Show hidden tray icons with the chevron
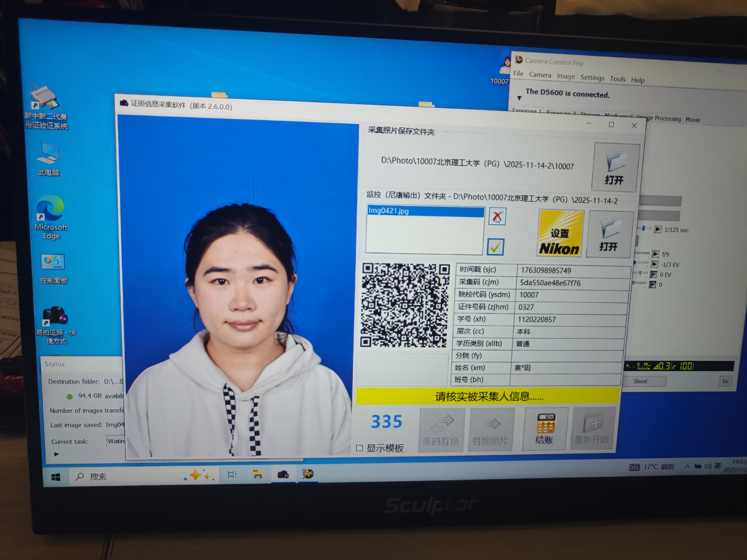Screen dimensions: 747x560 (687, 466)
